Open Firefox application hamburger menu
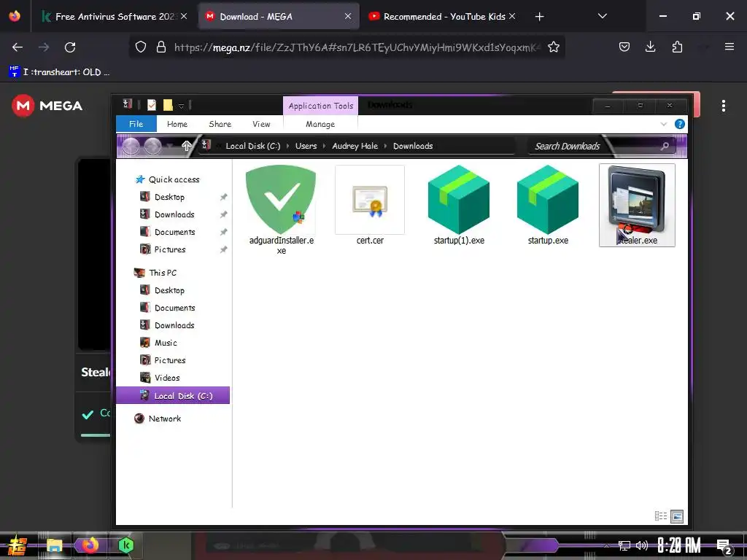Image resolution: width=747 pixels, height=560 pixels. click(729, 47)
